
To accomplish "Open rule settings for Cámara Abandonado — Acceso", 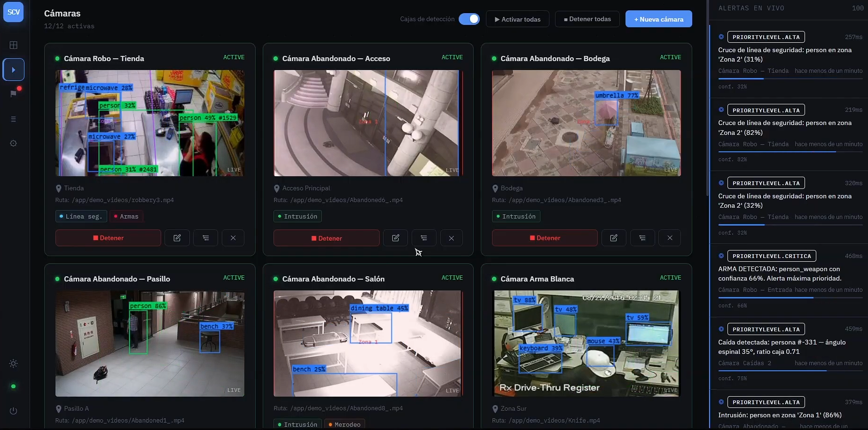I will pos(424,238).
